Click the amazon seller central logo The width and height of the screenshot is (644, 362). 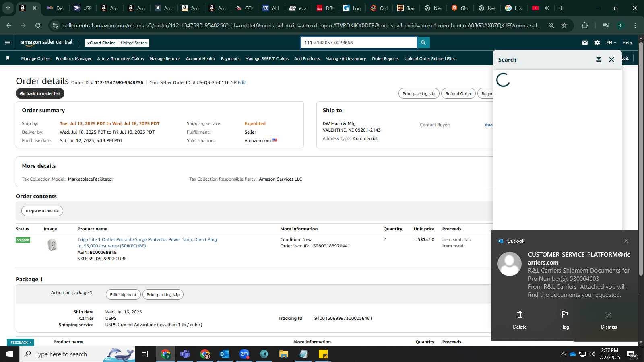[47, 42]
